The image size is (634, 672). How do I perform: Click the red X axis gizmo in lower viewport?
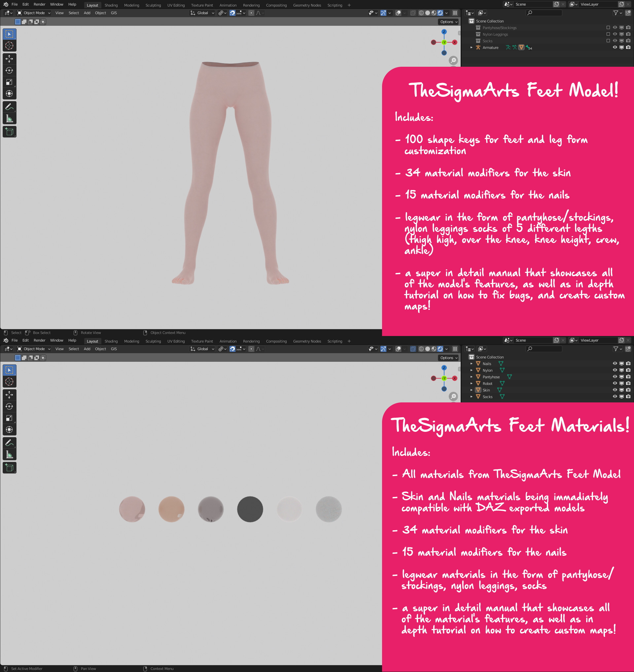[x=455, y=378]
